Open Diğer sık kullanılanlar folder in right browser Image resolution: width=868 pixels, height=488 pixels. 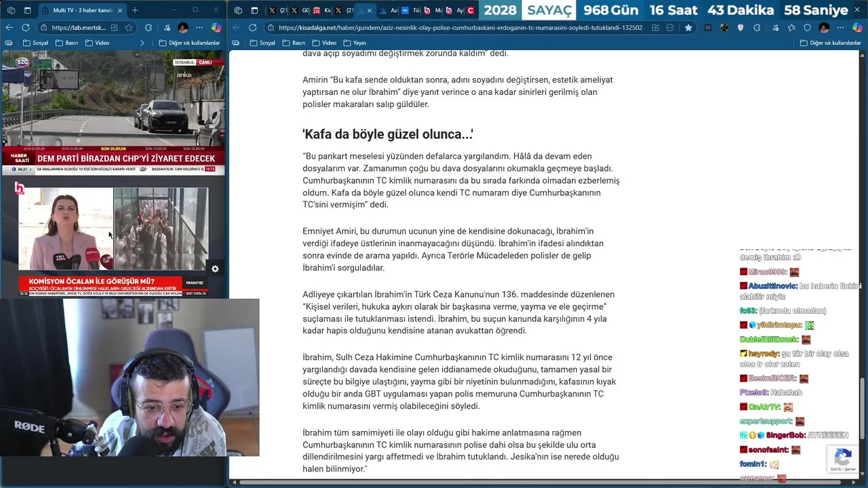[x=831, y=43]
